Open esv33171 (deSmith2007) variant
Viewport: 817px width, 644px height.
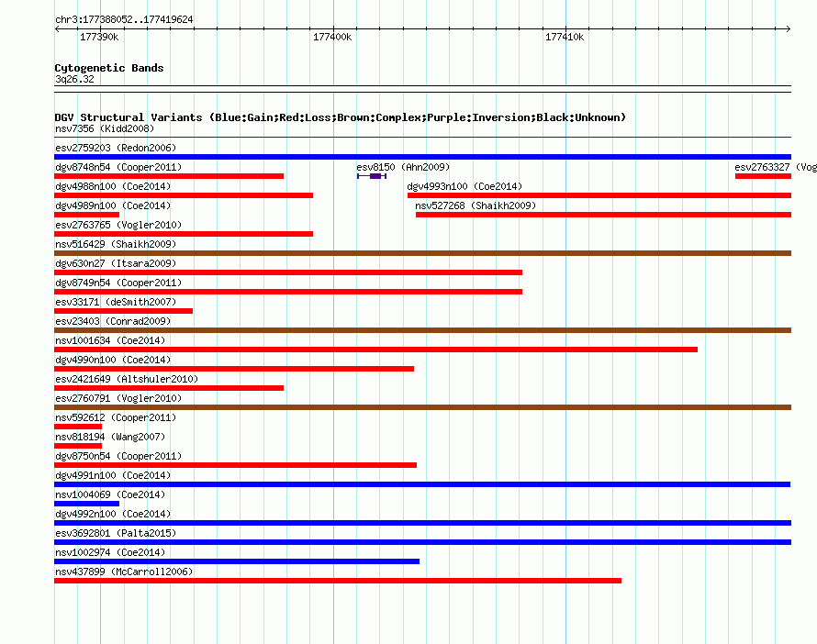point(116,302)
